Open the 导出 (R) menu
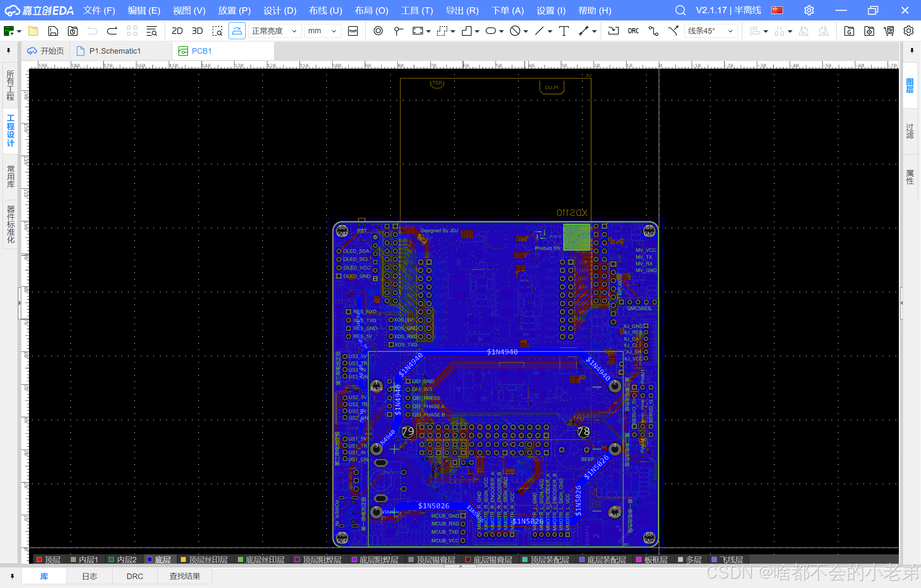The height and width of the screenshot is (588, 921). point(462,11)
